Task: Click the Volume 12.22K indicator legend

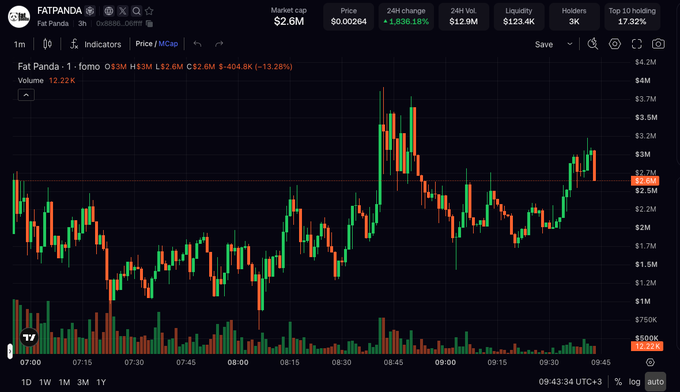Action: 46,81
